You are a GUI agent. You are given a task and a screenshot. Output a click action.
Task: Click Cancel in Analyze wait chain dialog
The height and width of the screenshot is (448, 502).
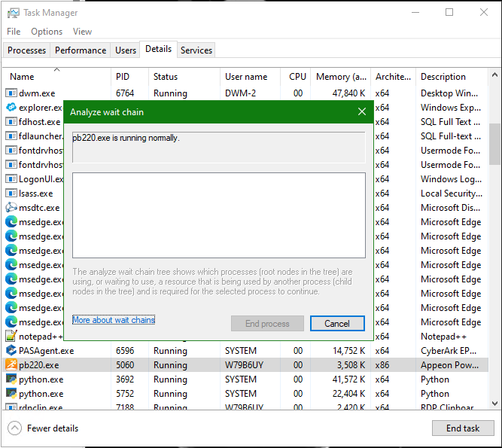(337, 324)
